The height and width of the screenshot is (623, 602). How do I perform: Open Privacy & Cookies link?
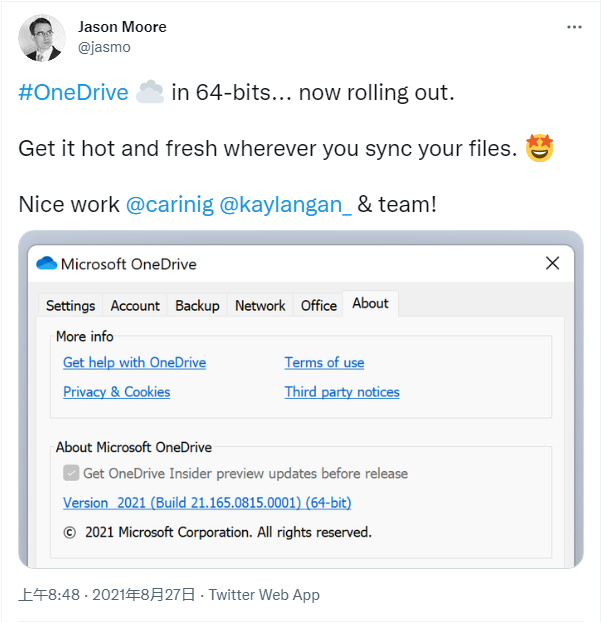point(116,392)
